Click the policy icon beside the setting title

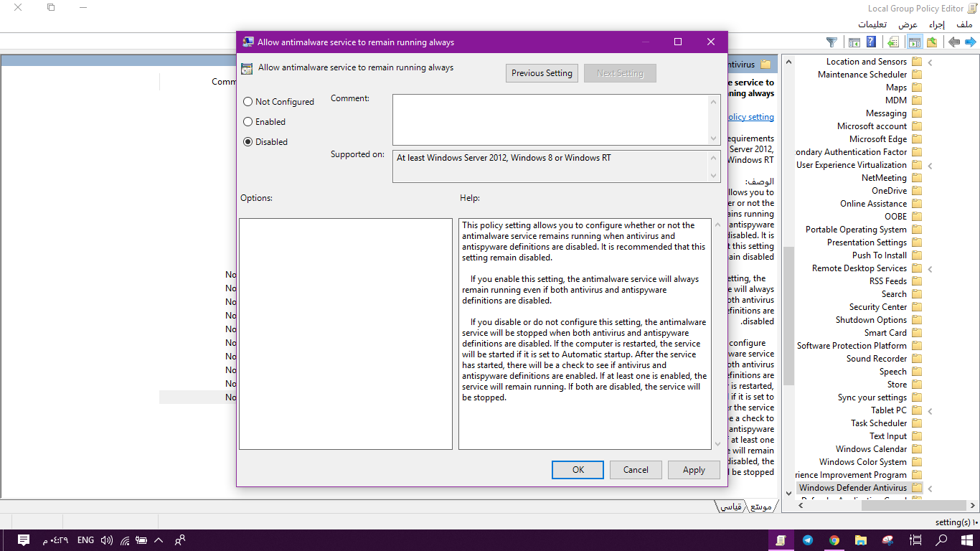click(x=247, y=69)
